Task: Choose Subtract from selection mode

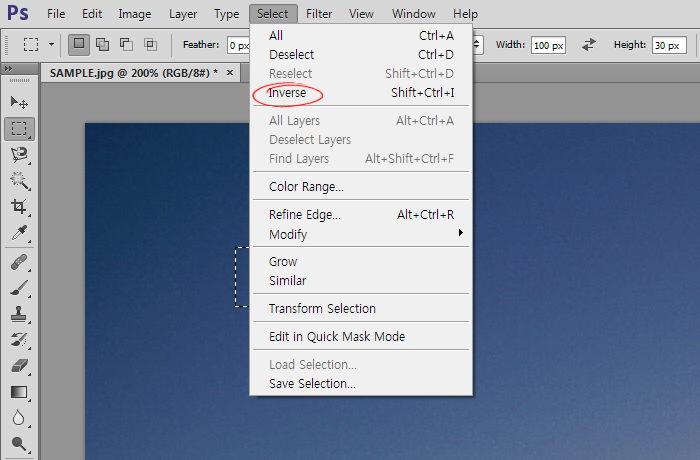Action: point(126,45)
